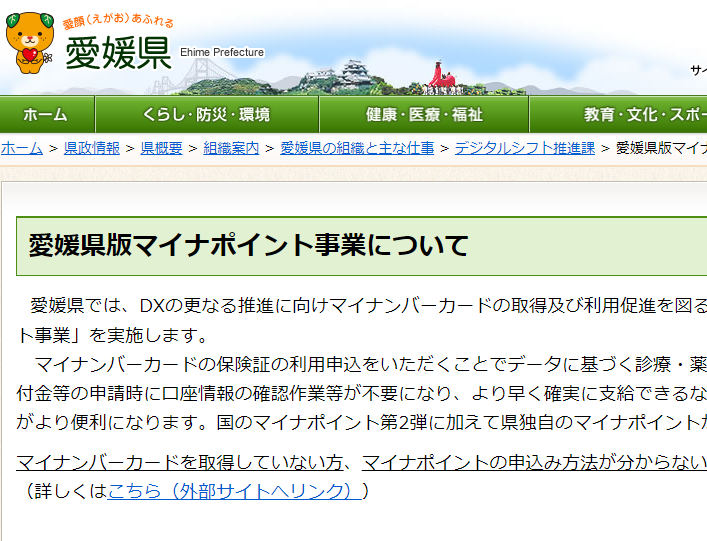Open the こちら（外部サイトへリンク） link
This screenshot has width=707, height=541.
click(x=234, y=491)
